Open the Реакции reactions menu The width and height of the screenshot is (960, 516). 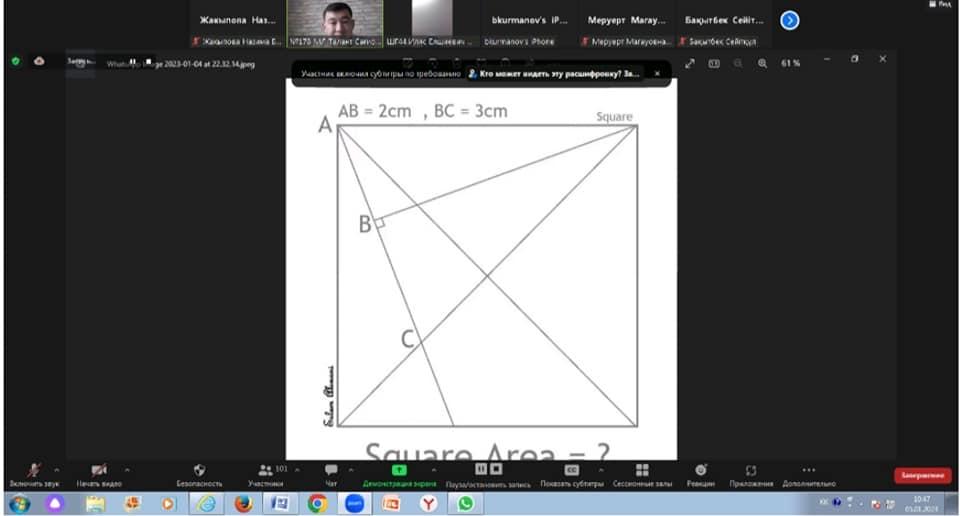[702, 471]
